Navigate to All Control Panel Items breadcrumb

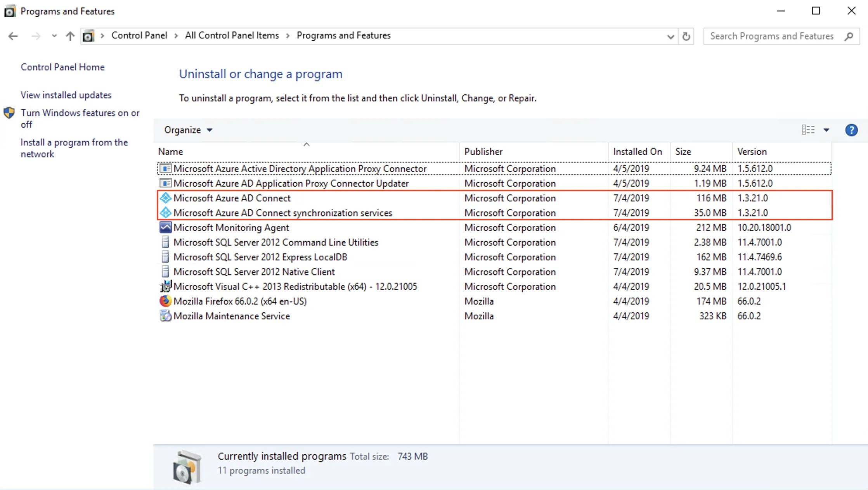tap(232, 36)
